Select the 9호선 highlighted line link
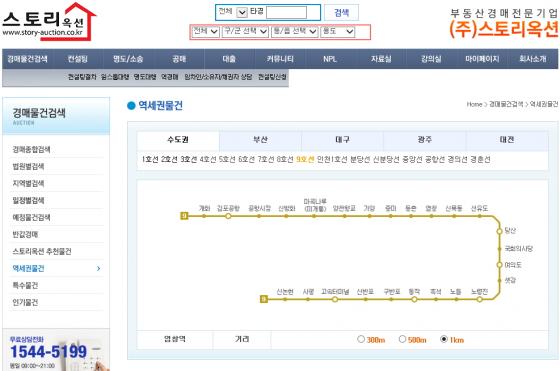Screen dimensions: 560x371 305,160
